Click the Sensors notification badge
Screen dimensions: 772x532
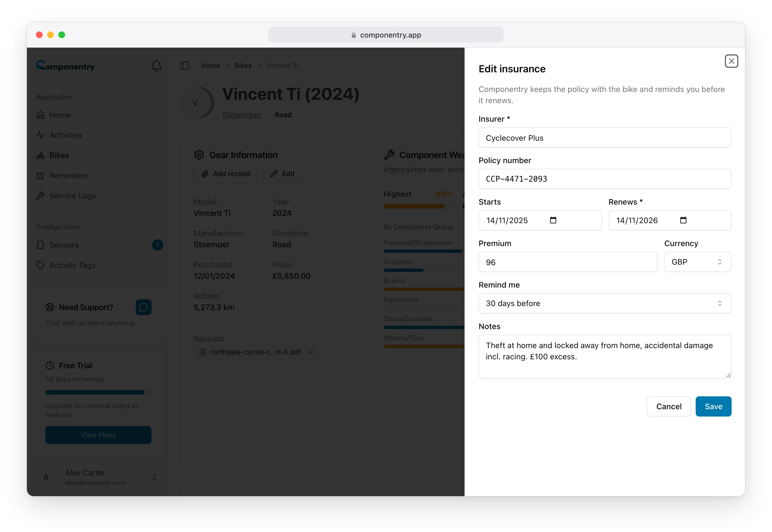[157, 245]
